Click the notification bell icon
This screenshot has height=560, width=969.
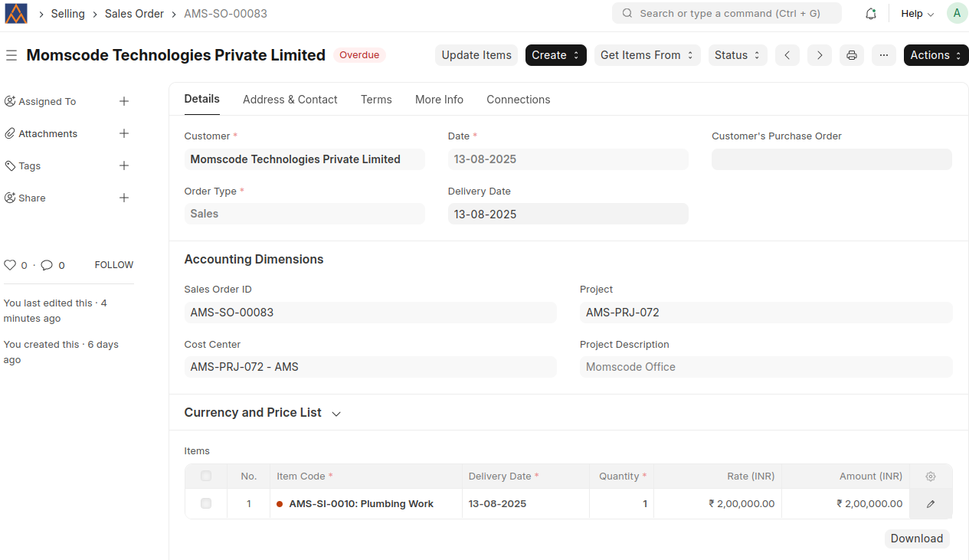(870, 14)
